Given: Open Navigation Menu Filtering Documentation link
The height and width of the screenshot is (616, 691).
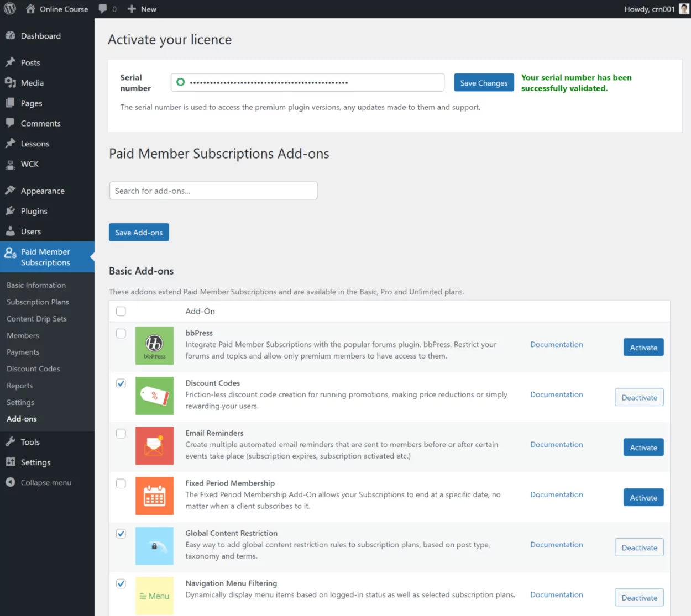Looking at the screenshot, I should (557, 594).
